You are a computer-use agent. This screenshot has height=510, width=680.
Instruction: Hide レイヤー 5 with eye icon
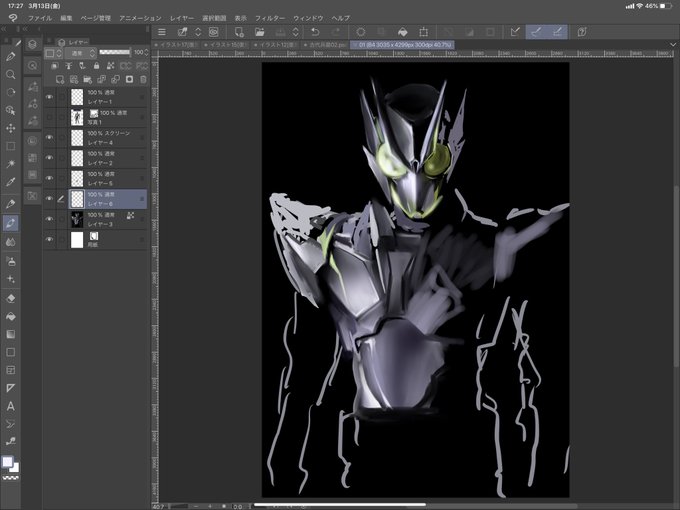[x=49, y=178]
